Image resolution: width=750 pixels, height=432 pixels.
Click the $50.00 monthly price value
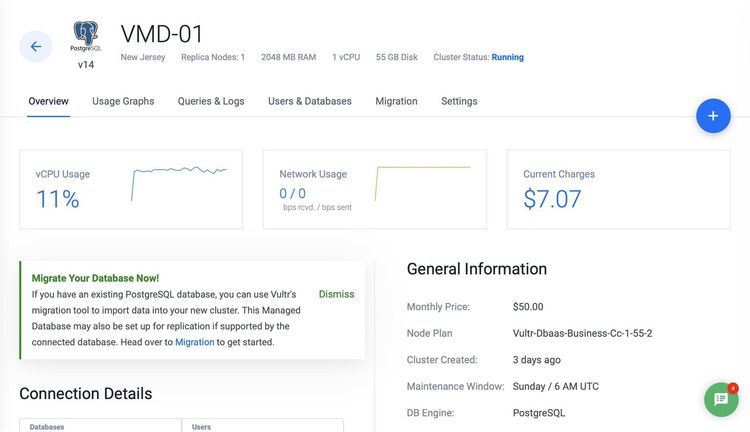tap(528, 307)
